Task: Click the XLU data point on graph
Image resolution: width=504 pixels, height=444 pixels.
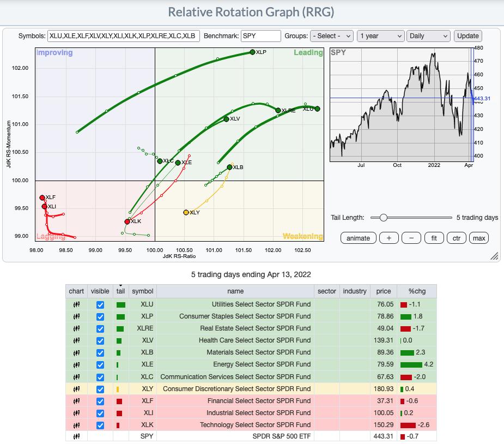Action: 317,109
